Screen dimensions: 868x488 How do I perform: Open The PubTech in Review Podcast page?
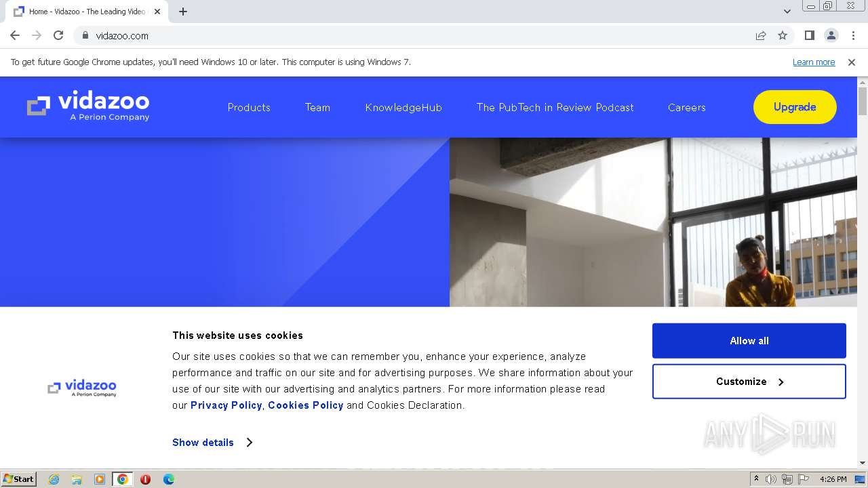555,107
